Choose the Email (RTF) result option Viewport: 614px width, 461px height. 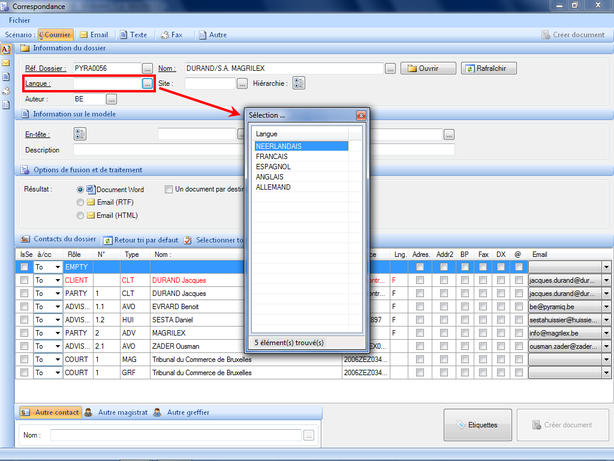point(80,201)
